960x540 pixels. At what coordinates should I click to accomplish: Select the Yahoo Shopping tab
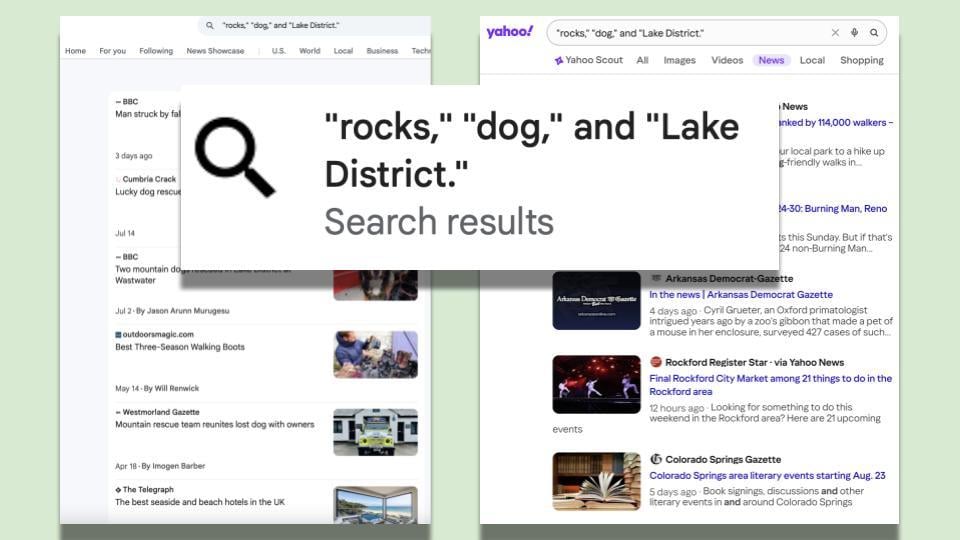(861, 60)
